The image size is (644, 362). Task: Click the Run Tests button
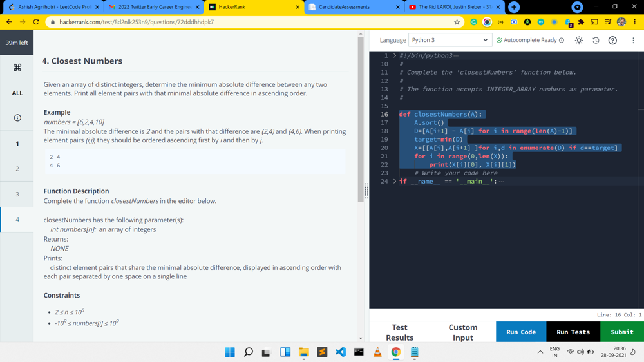573,332
